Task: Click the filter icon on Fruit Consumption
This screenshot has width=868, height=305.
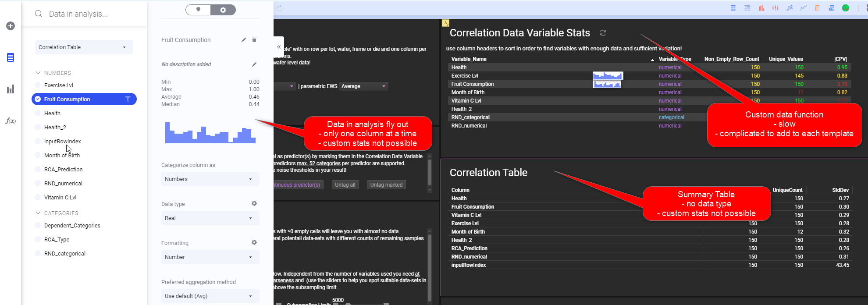Action: pos(128,99)
